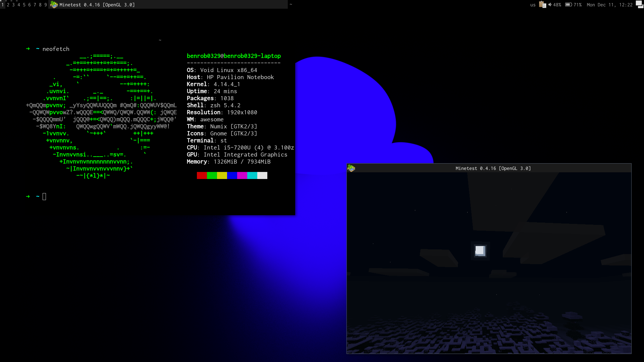Click Minetest icon in window titlebar
Image resolution: width=644 pixels, height=362 pixels.
351,168
